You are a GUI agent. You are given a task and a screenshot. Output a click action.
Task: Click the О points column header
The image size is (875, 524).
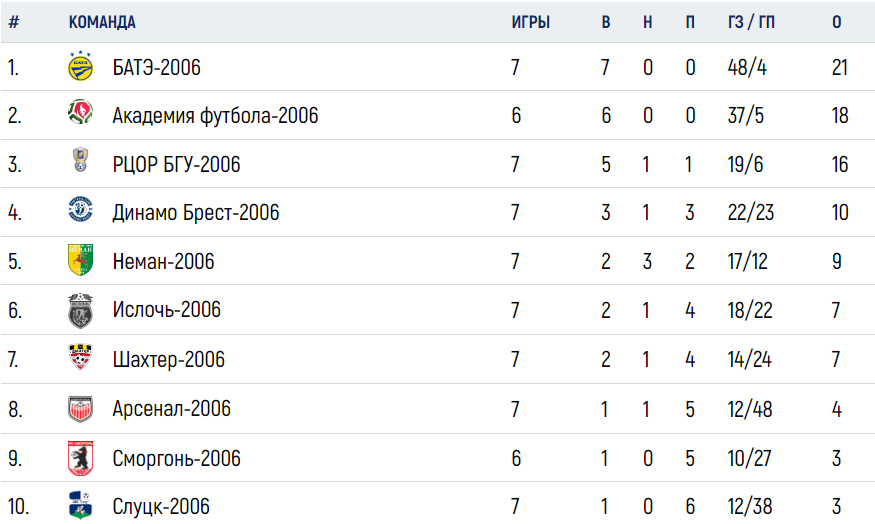coord(836,22)
